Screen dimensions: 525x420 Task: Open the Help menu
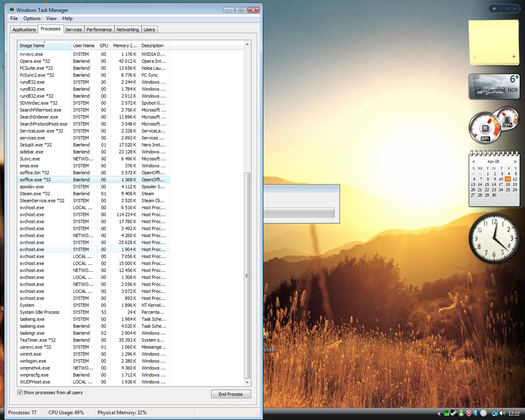(67, 18)
